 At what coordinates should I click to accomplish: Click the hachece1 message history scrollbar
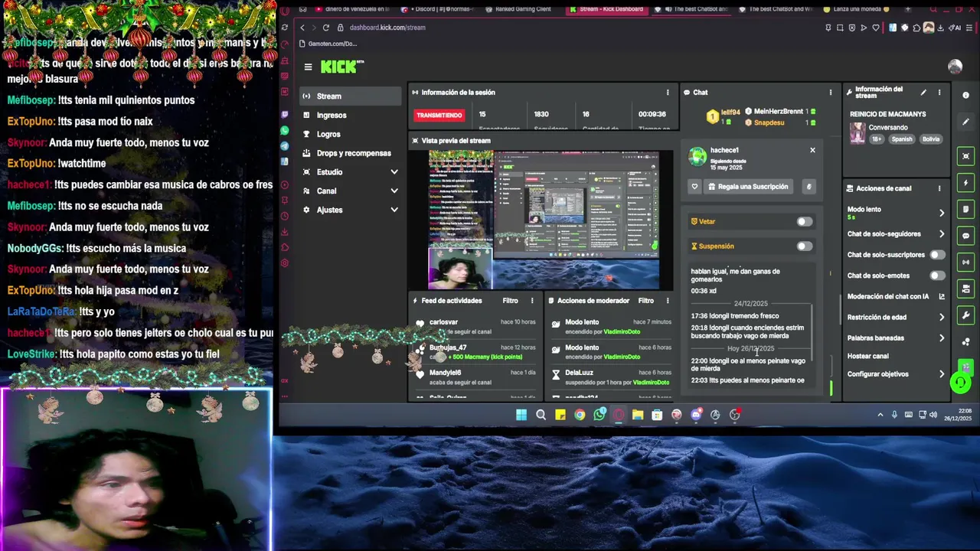[812, 333]
